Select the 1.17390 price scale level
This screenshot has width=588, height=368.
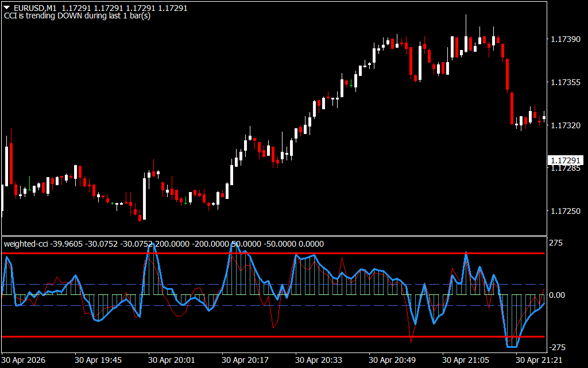[566, 39]
